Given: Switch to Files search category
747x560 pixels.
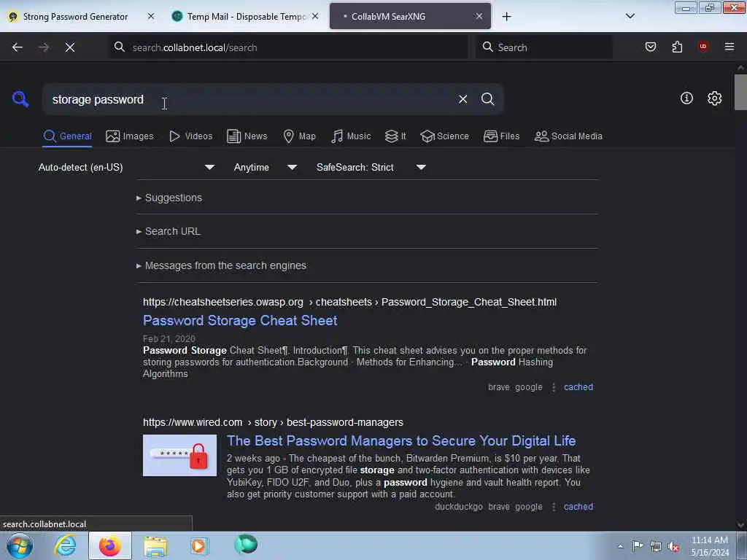Looking at the screenshot, I should (x=501, y=136).
